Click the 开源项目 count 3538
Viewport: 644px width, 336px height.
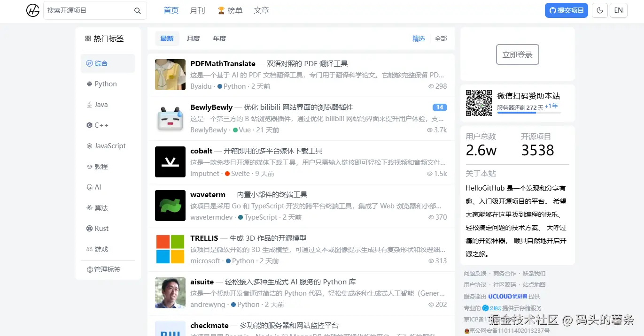(x=537, y=150)
